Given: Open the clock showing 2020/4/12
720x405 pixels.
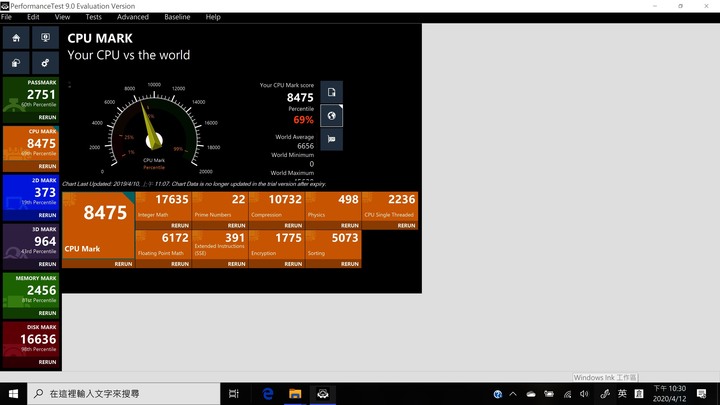Looking at the screenshot, I should [669, 394].
